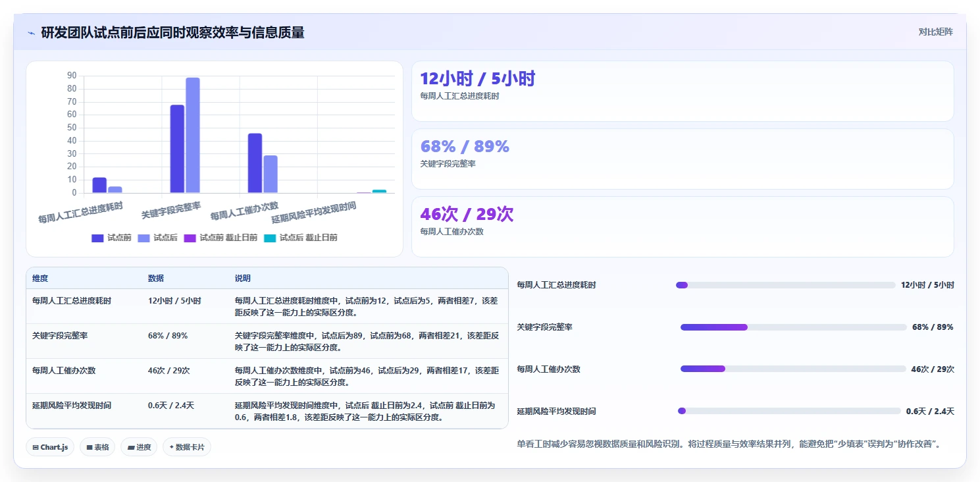Click the 每周人工催办次数 table row name

[x=64, y=370]
